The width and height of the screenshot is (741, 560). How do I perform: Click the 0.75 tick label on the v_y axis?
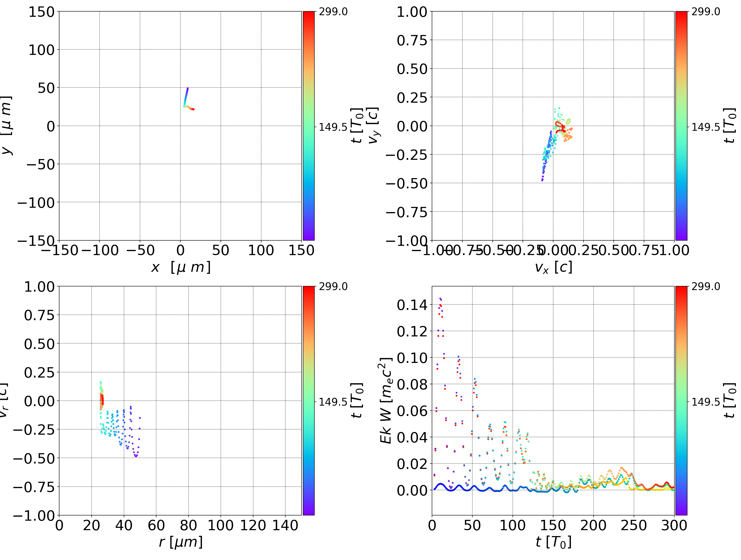click(412, 40)
